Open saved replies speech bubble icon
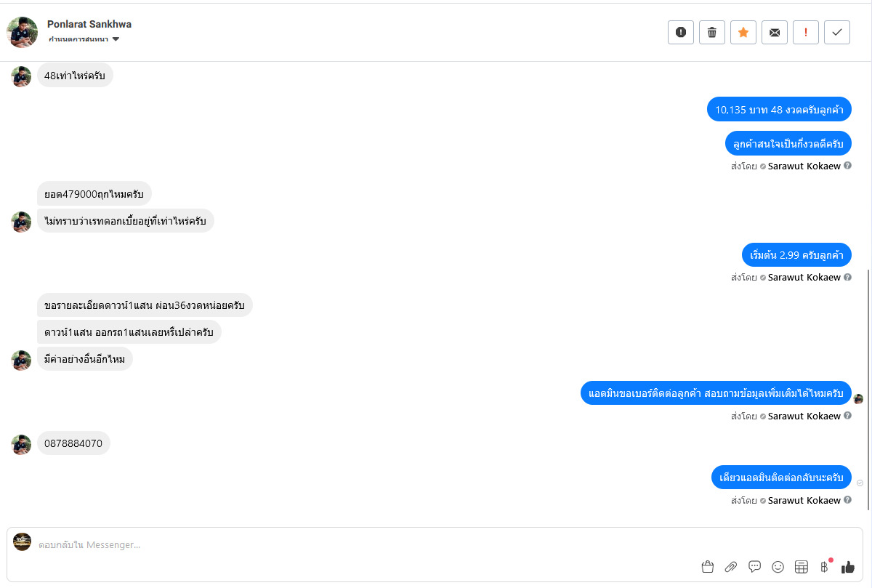 755,567
